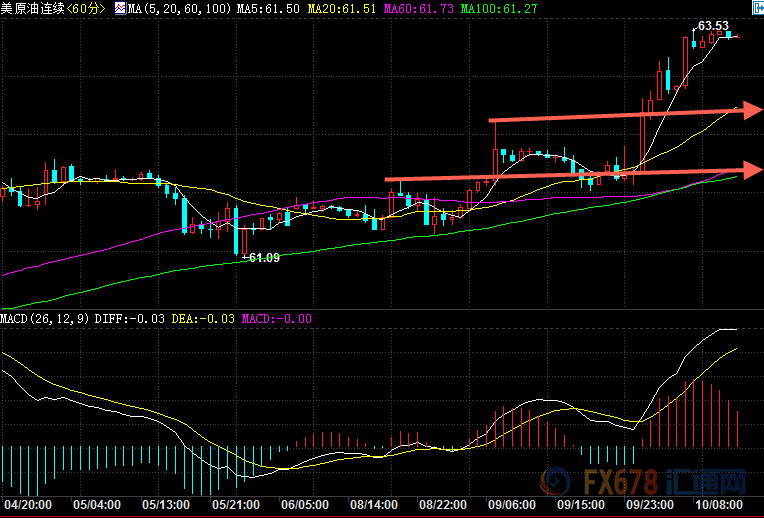
Task: Click the MACD(26,12,9) indicator label
Action: 45,319
